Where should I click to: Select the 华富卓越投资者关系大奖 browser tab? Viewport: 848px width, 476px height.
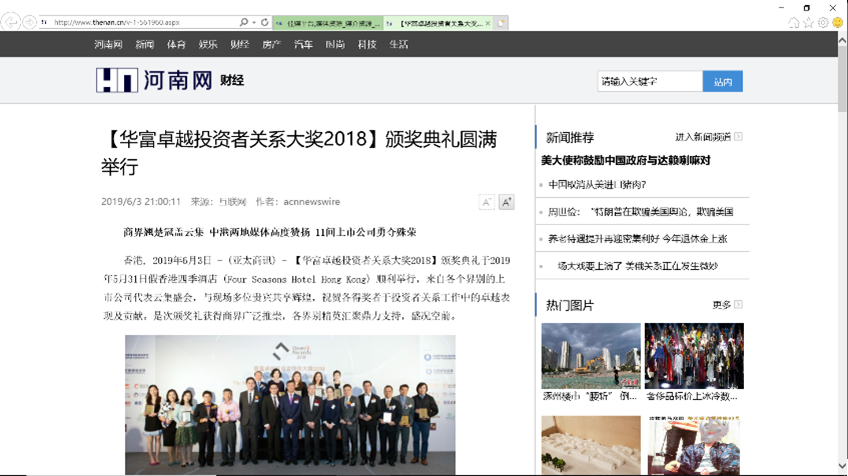[439, 23]
